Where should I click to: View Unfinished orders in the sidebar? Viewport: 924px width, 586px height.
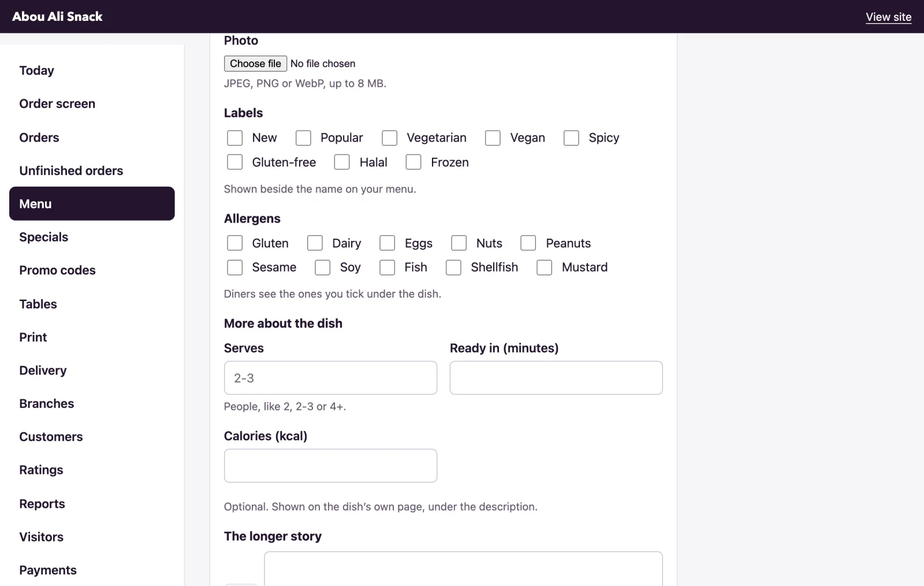pyautogui.click(x=92, y=170)
